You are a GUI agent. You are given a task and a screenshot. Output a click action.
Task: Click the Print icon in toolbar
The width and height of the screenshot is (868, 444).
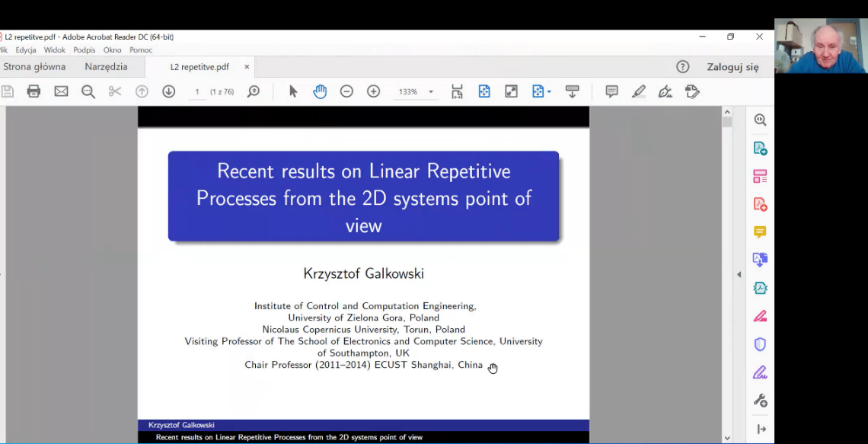tap(34, 91)
